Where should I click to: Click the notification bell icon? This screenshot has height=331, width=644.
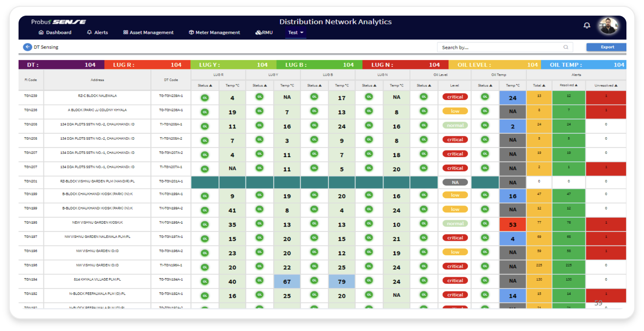coord(587,25)
